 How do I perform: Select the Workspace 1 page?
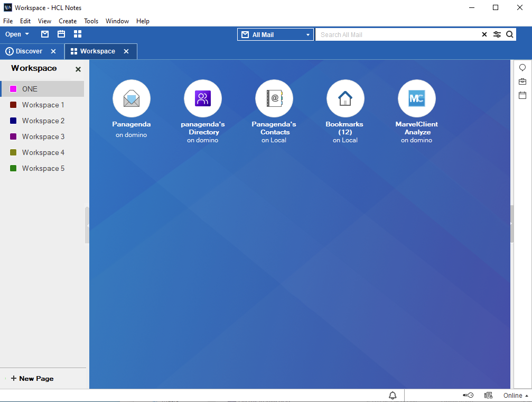[x=42, y=105]
